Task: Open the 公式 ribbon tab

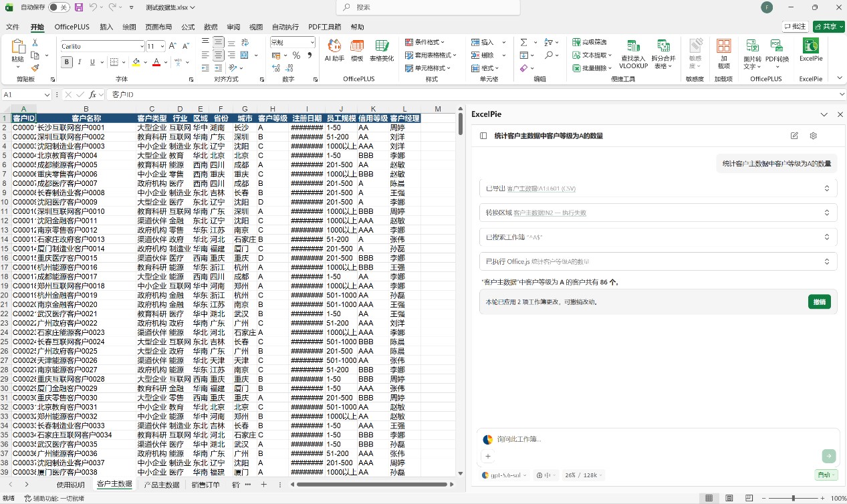Action: [x=188, y=27]
